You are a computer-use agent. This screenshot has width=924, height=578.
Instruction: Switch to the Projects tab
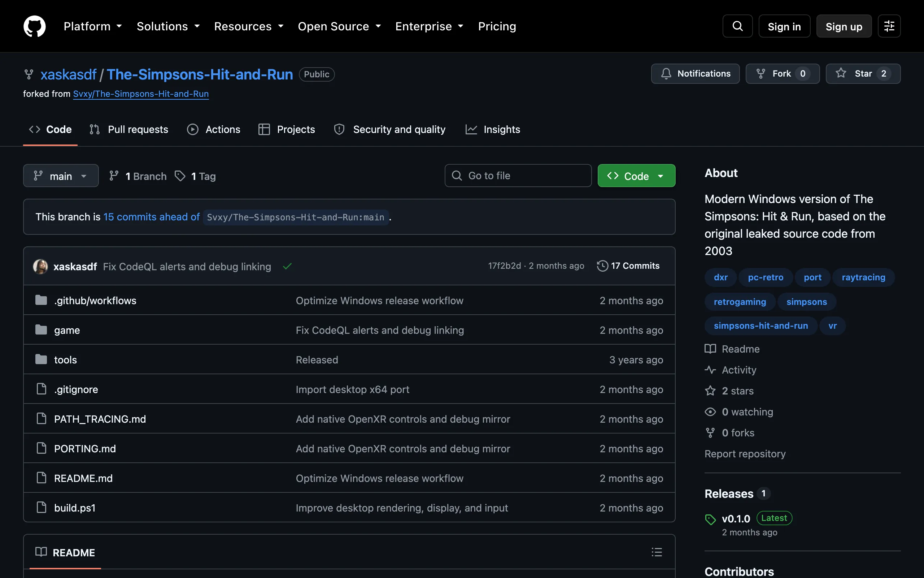pos(287,129)
